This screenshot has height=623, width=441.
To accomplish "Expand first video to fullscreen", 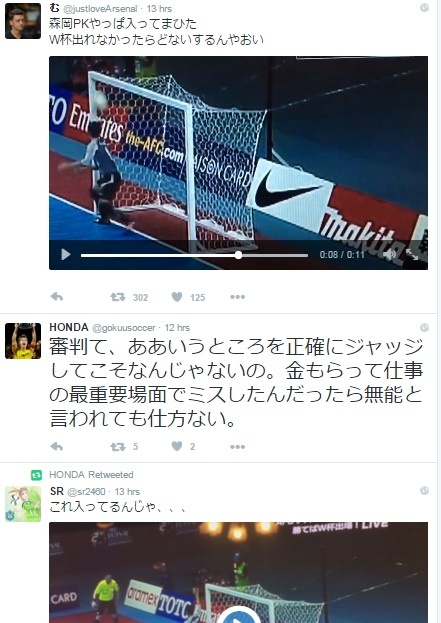I will [412, 254].
